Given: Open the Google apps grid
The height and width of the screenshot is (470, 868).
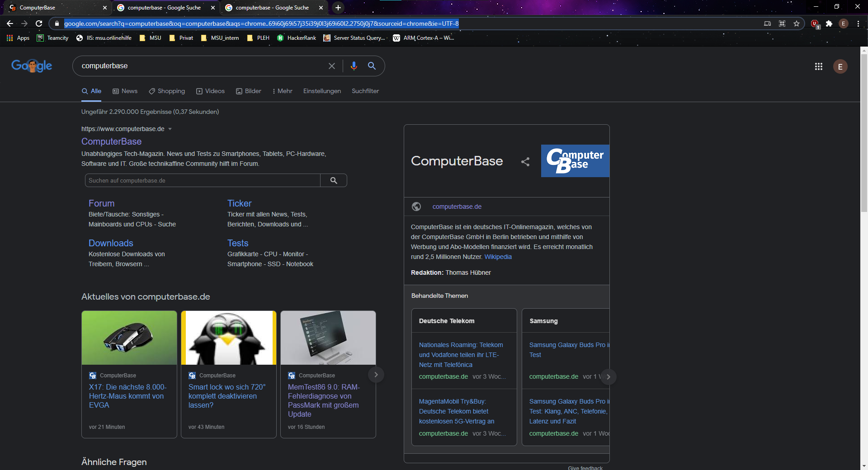Looking at the screenshot, I should coord(819,66).
